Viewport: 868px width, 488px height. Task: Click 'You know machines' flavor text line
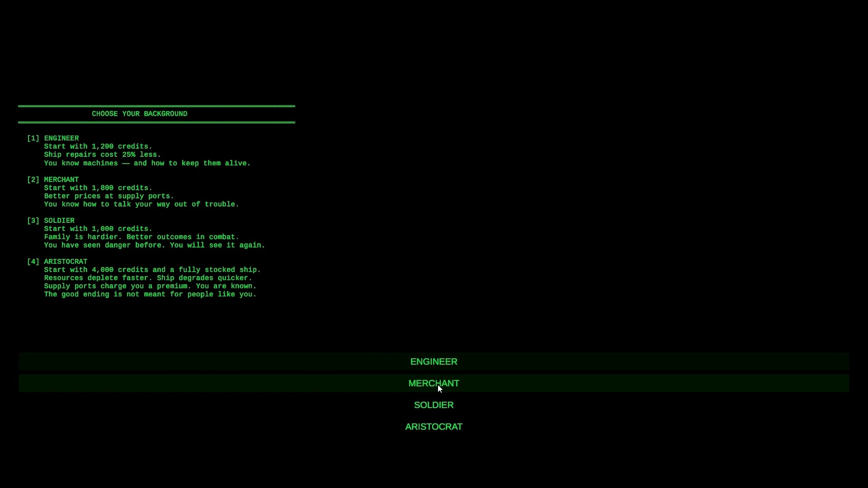(147, 163)
